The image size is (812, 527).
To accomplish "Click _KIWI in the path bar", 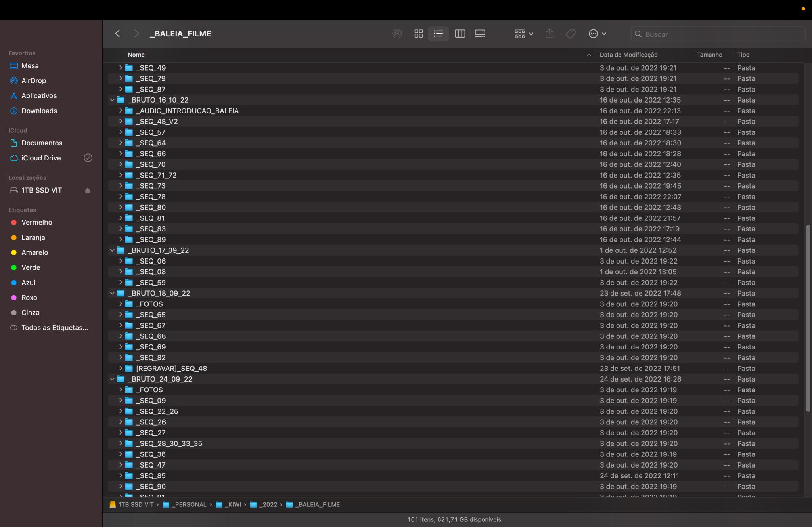I will click(233, 504).
